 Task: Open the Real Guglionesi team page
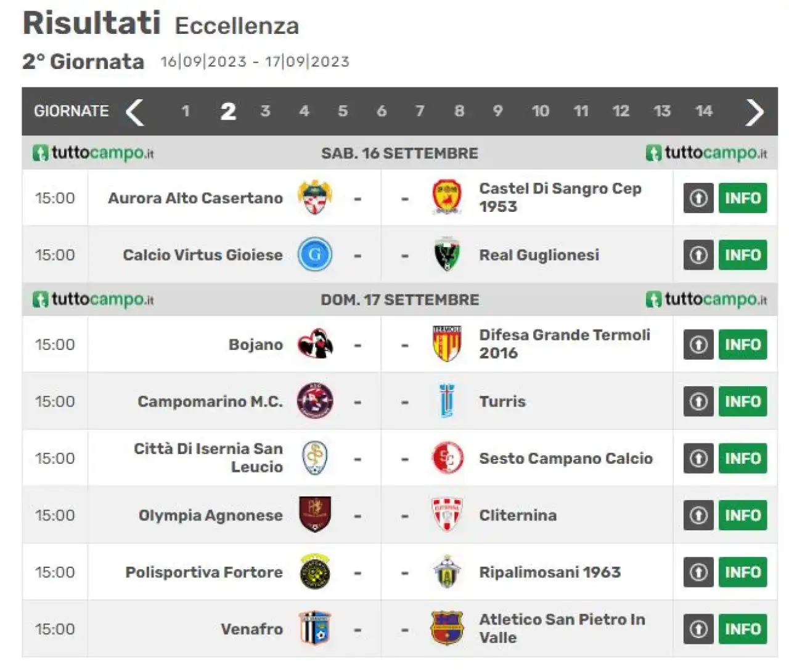pyautogui.click(x=539, y=255)
